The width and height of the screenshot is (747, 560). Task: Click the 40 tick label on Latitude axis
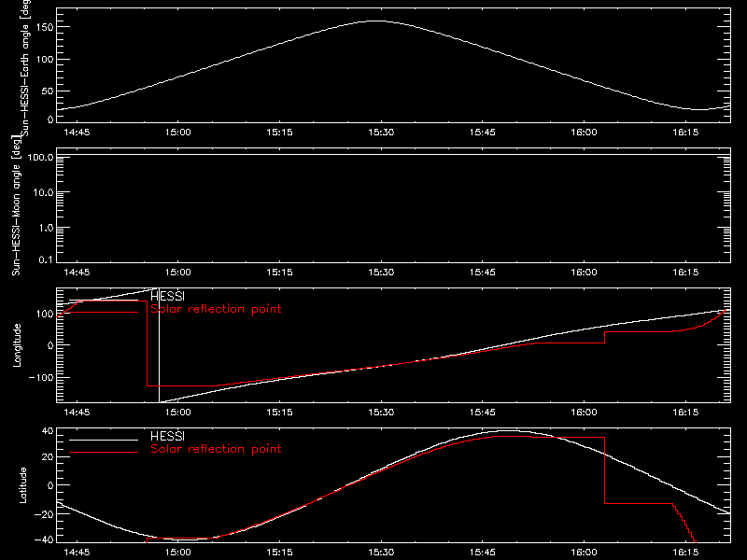[x=49, y=431]
